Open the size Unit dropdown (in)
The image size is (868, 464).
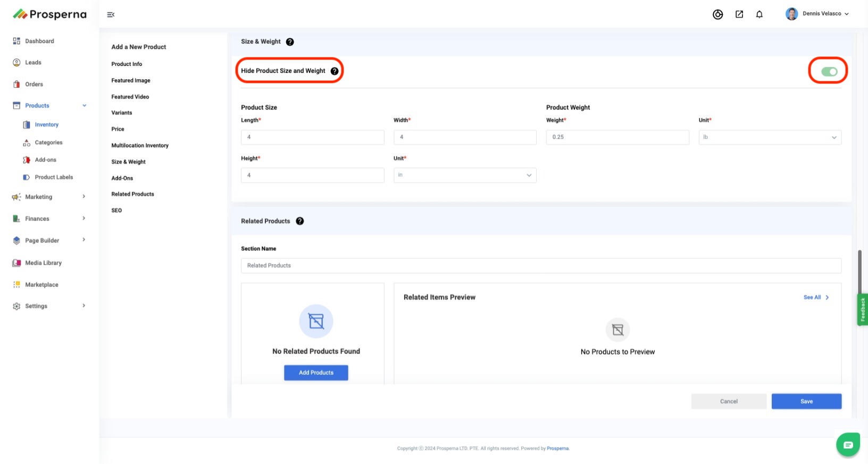(x=464, y=175)
